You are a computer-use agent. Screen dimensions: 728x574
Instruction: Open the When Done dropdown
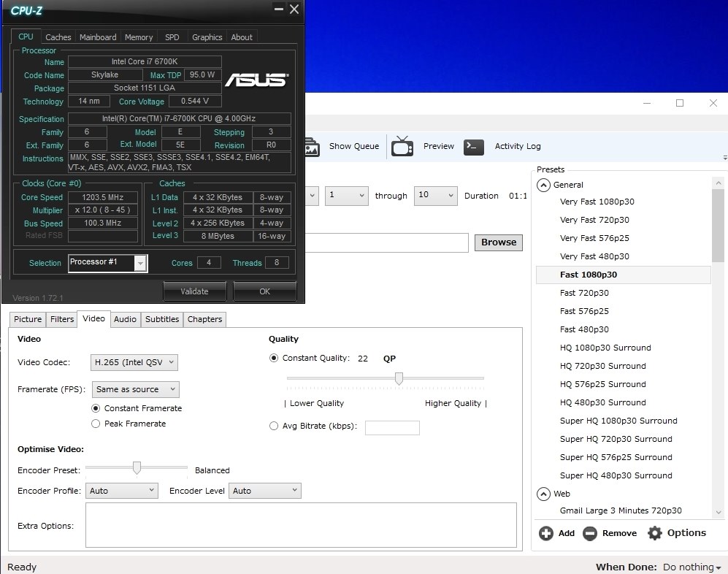691,567
